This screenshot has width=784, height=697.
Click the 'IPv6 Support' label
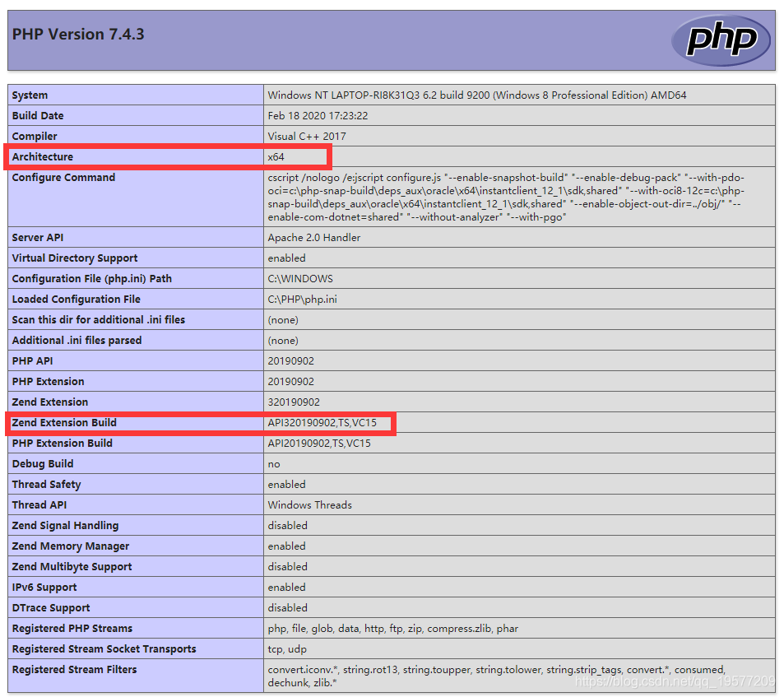(44, 587)
